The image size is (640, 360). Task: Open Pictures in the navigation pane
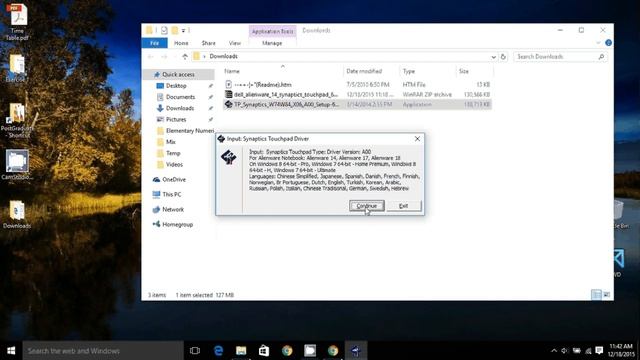(176, 119)
